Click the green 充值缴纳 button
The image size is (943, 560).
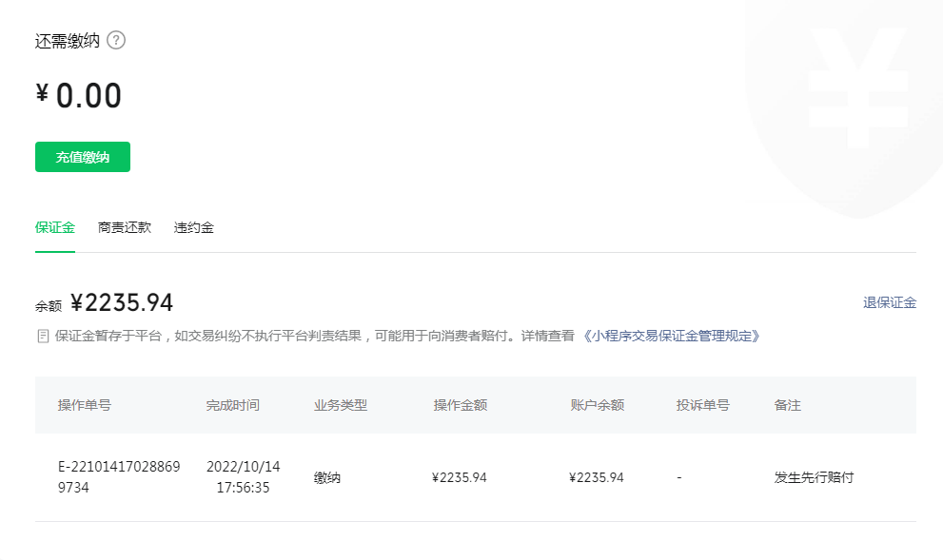point(83,157)
